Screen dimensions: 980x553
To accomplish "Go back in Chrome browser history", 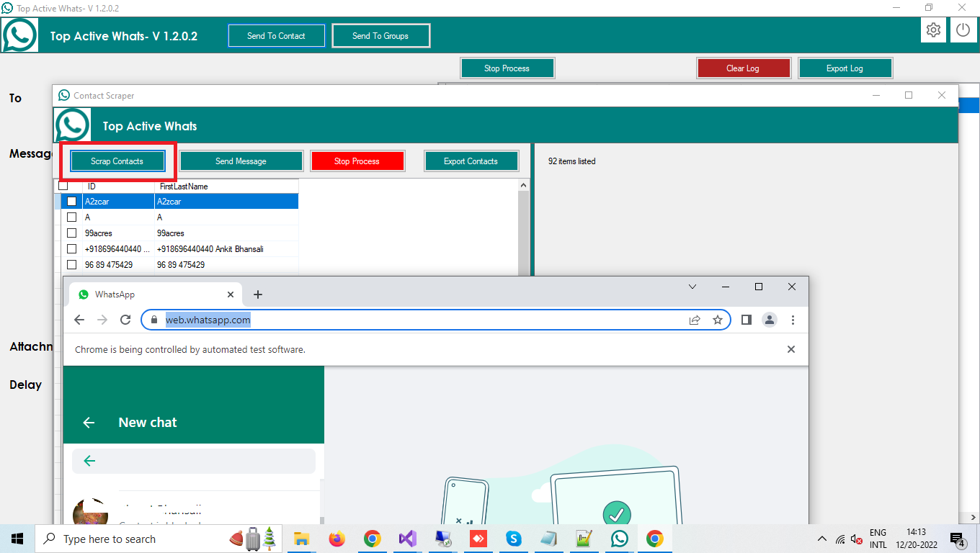I will [79, 320].
